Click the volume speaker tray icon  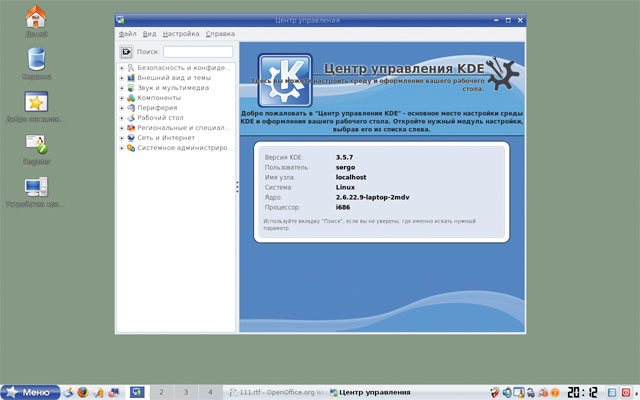[x=507, y=392]
